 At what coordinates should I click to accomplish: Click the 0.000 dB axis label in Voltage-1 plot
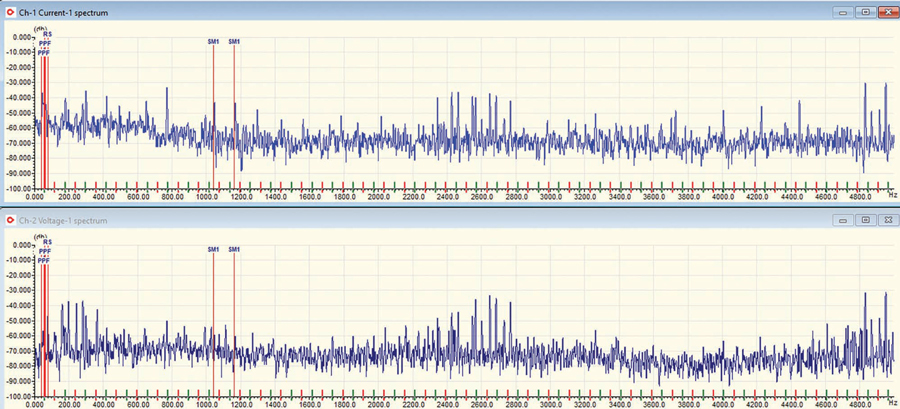[x=22, y=244]
